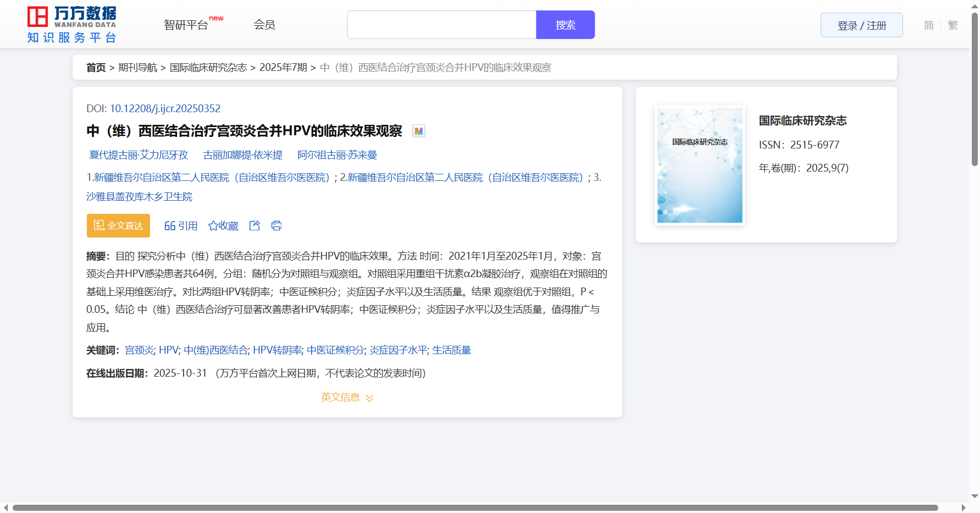
Task: Open full text via 全文直达 button
Action: (x=118, y=226)
